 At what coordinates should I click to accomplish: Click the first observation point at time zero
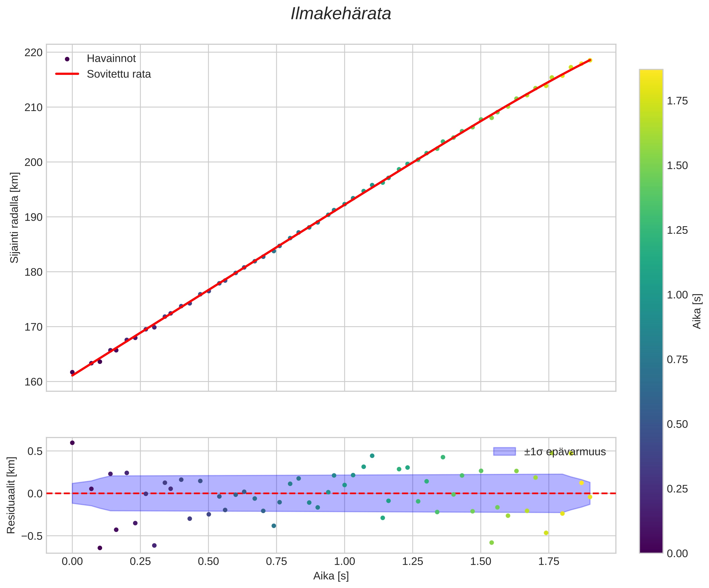tap(72, 372)
